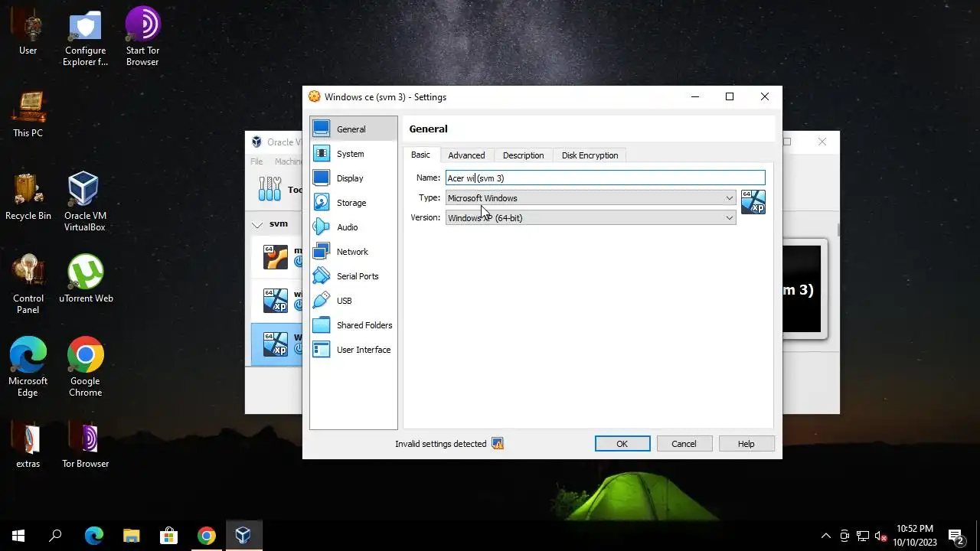Open the Tor Browser desktop folder
The height and width of the screenshot is (551, 980).
[85, 445]
